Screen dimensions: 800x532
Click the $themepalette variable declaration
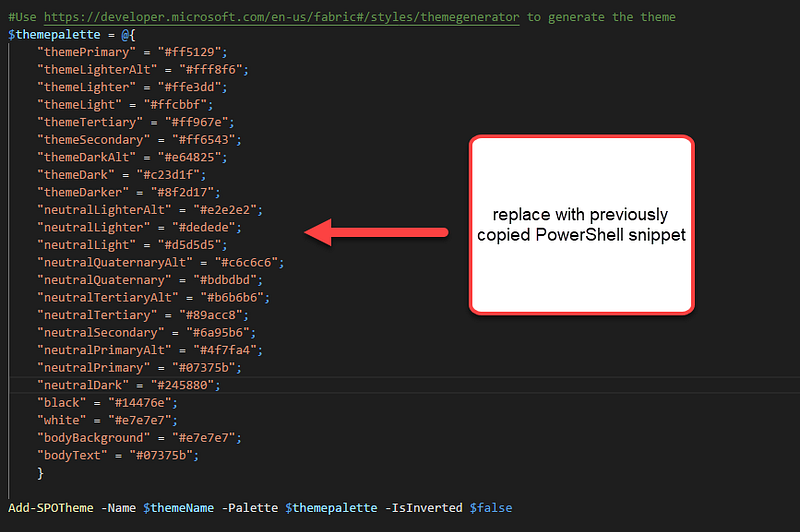[55, 35]
